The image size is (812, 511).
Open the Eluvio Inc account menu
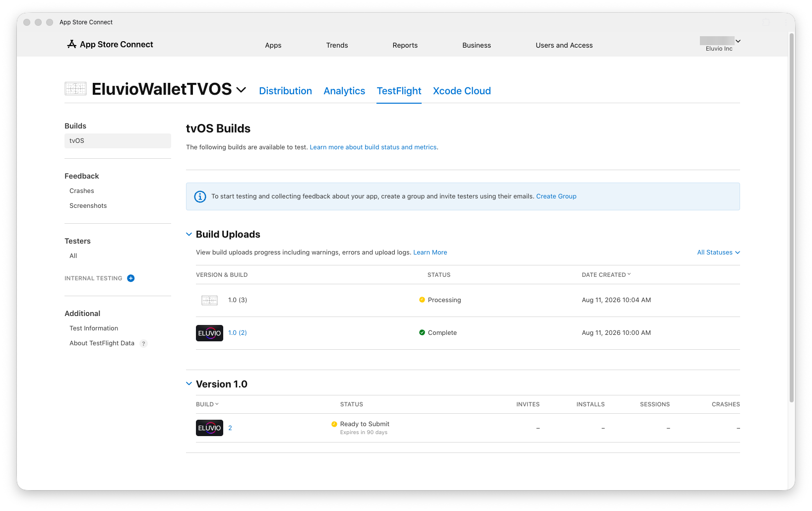pos(720,44)
